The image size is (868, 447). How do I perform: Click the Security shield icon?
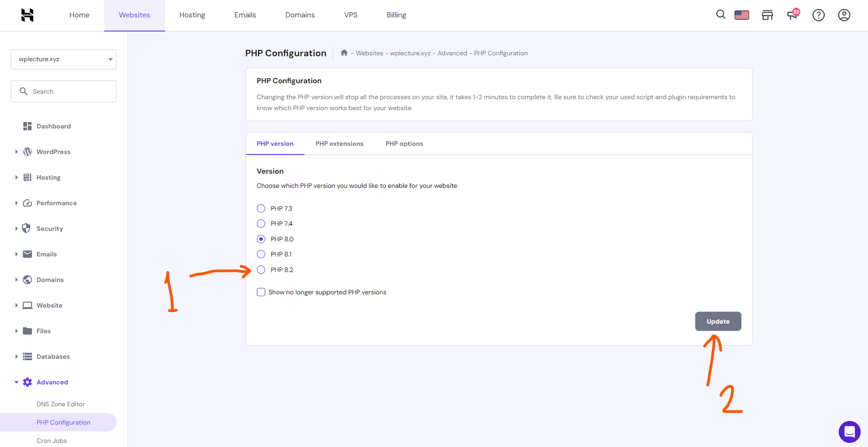pos(26,228)
